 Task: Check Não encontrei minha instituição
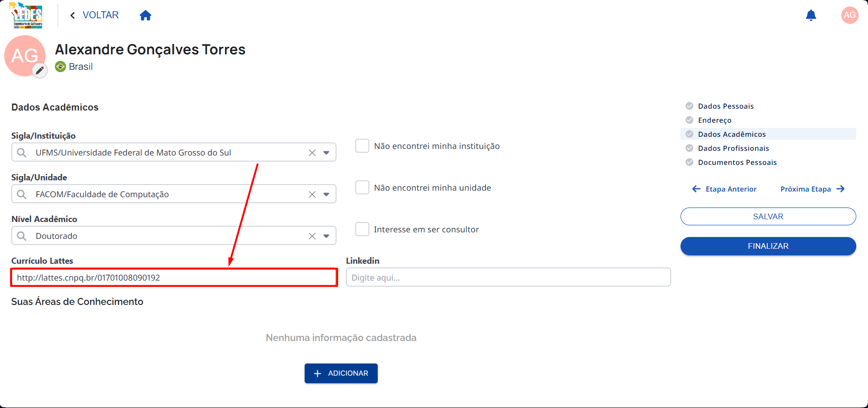click(362, 146)
